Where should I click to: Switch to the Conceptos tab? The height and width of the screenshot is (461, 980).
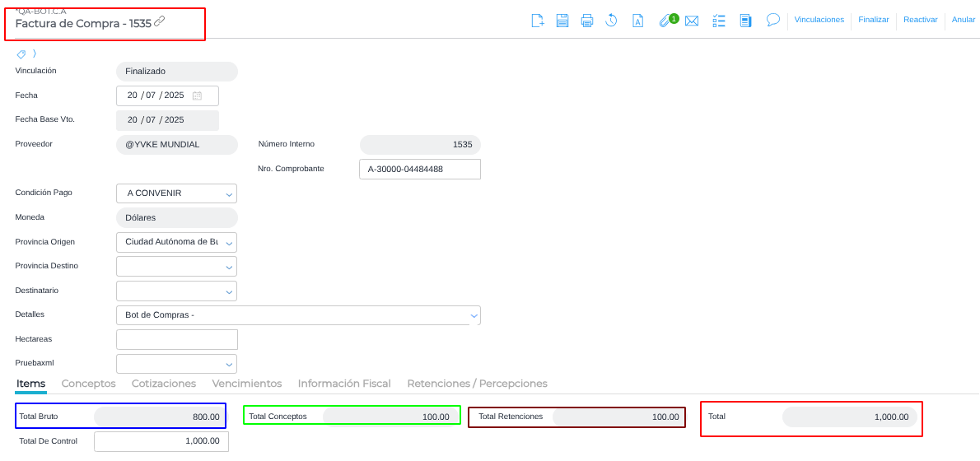88,384
